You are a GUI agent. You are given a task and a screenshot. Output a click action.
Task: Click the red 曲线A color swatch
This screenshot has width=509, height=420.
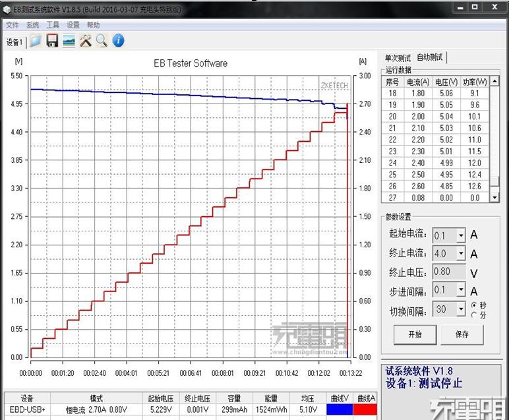click(x=365, y=409)
